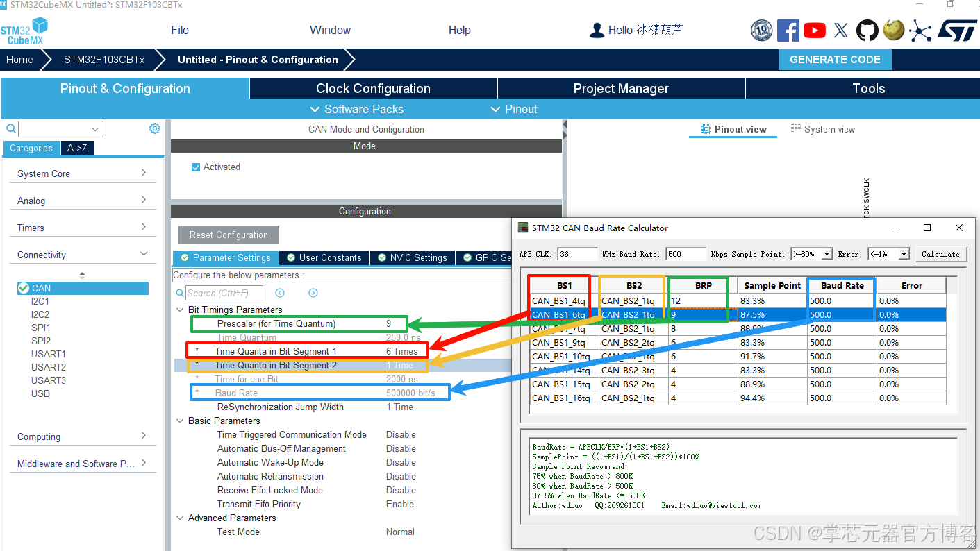This screenshot has width=980, height=551.
Task: Click the STM32CubeMX logo icon
Action: [x=24, y=31]
